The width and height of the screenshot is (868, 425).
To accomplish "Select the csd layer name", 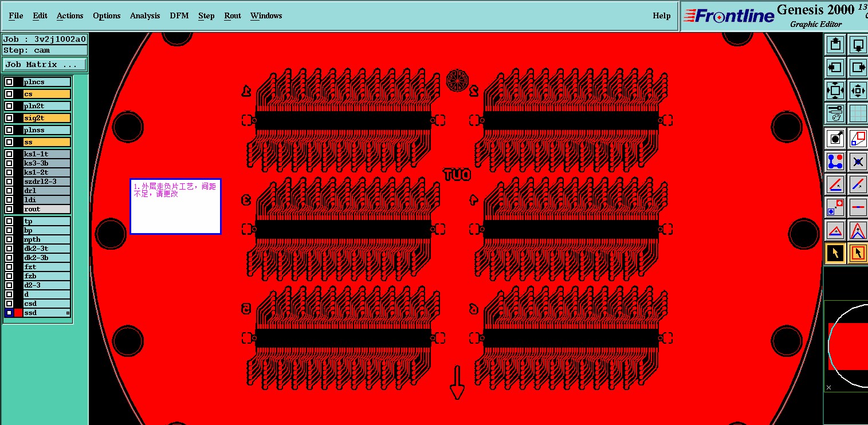I will click(x=46, y=304).
